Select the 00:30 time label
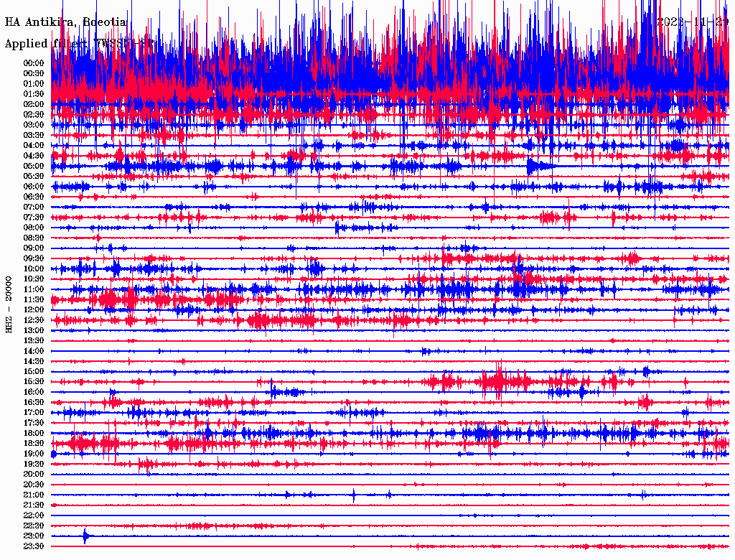The width and height of the screenshot is (735, 560). point(34,74)
